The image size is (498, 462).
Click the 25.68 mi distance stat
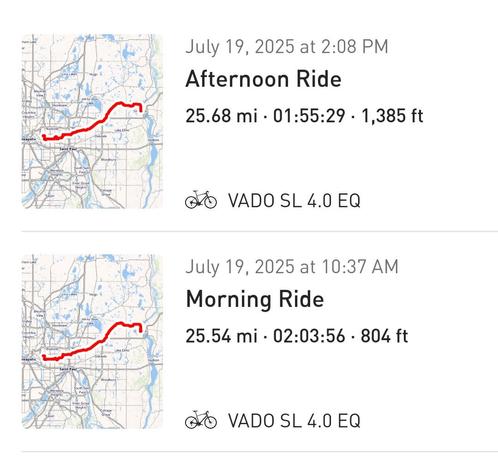pos(221,116)
